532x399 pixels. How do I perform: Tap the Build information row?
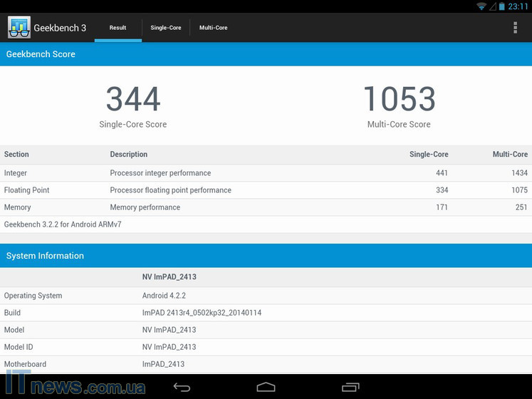266,313
